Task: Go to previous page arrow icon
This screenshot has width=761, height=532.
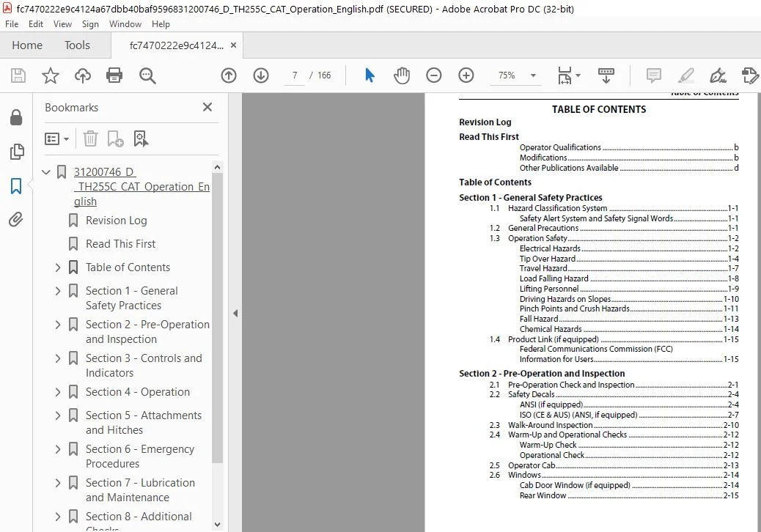Action: 229,75
